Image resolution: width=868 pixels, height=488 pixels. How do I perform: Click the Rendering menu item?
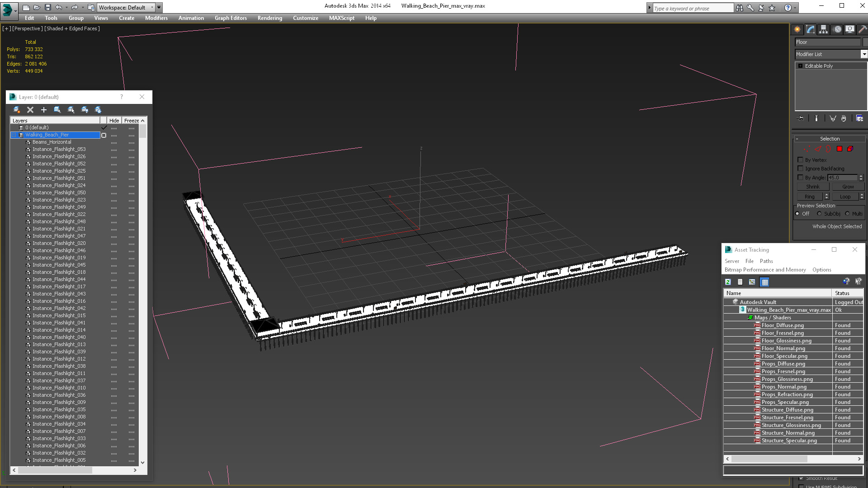[270, 18]
